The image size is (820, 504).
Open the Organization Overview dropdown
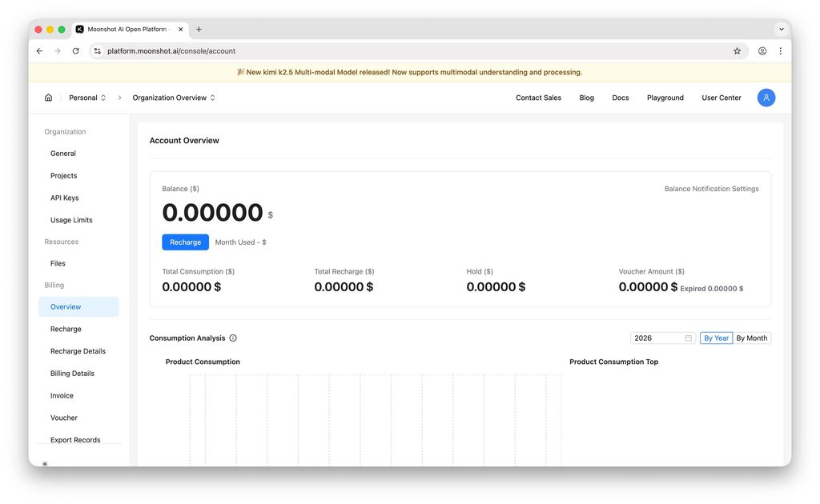click(174, 98)
